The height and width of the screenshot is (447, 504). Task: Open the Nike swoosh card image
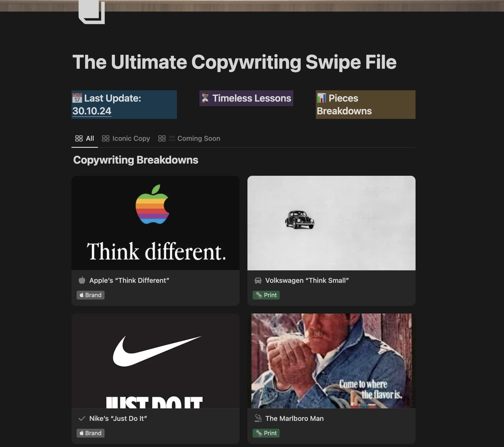pos(155,361)
